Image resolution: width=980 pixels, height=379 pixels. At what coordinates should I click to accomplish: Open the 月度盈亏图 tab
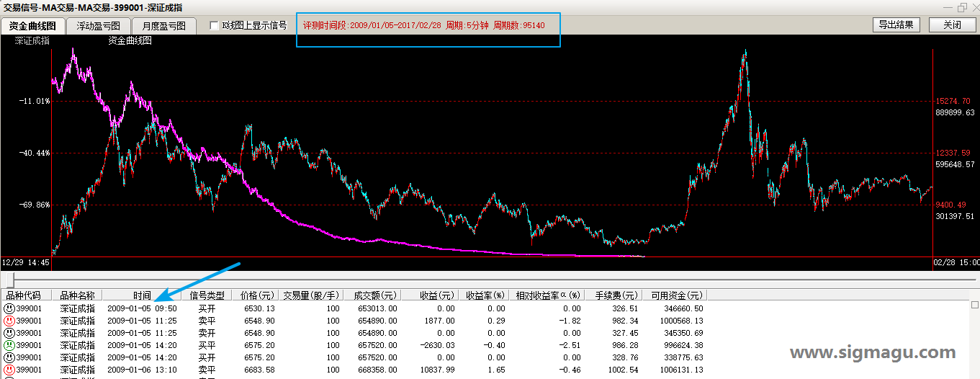tap(163, 26)
